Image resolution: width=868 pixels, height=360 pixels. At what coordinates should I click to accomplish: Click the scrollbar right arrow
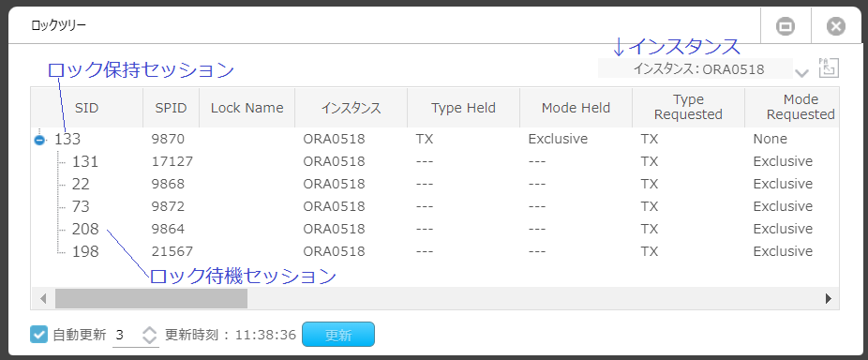coord(828,298)
